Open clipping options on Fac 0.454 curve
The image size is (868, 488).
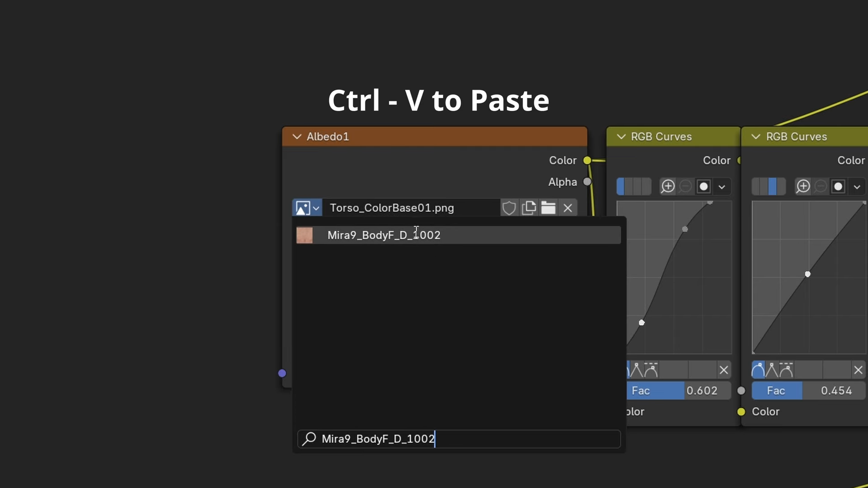pyautogui.click(x=838, y=187)
